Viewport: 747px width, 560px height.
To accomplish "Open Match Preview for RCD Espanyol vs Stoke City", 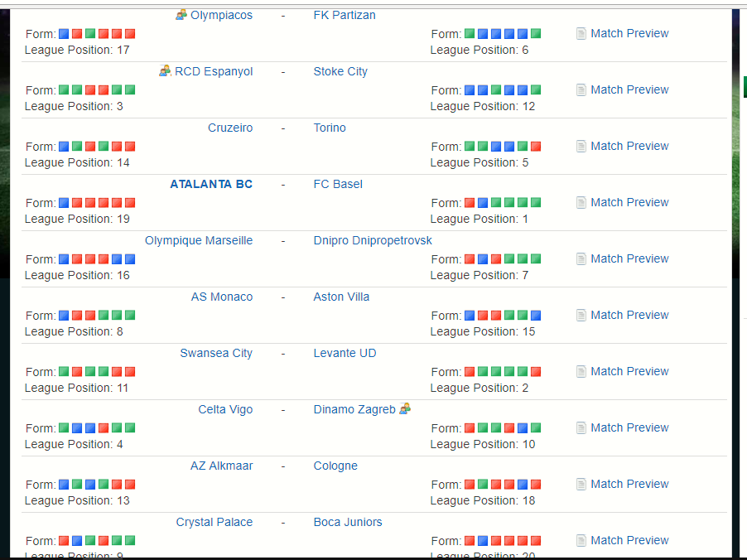I will pos(629,89).
